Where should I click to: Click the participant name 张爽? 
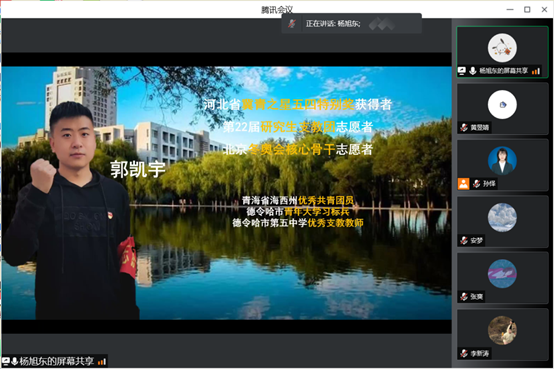(477, 297)
